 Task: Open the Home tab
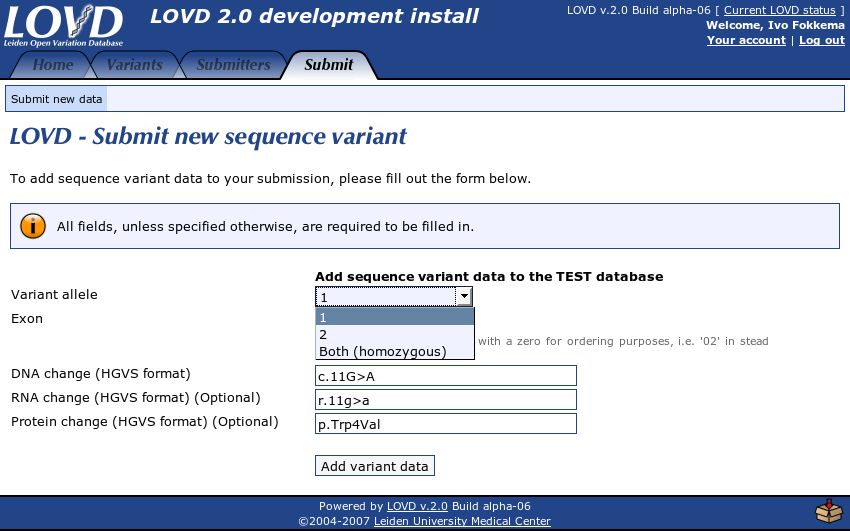[x=53, y=64]
